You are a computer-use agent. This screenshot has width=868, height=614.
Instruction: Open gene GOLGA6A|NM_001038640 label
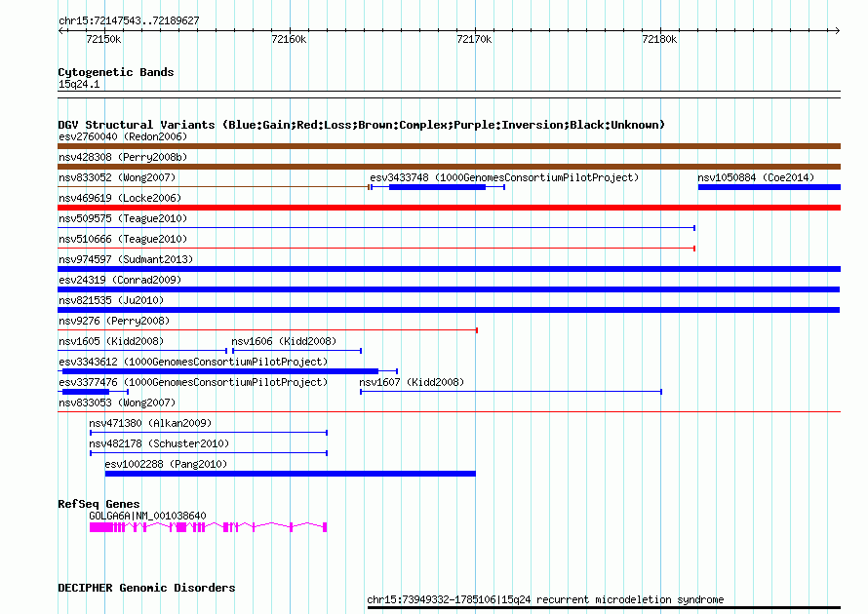(147, 516)
